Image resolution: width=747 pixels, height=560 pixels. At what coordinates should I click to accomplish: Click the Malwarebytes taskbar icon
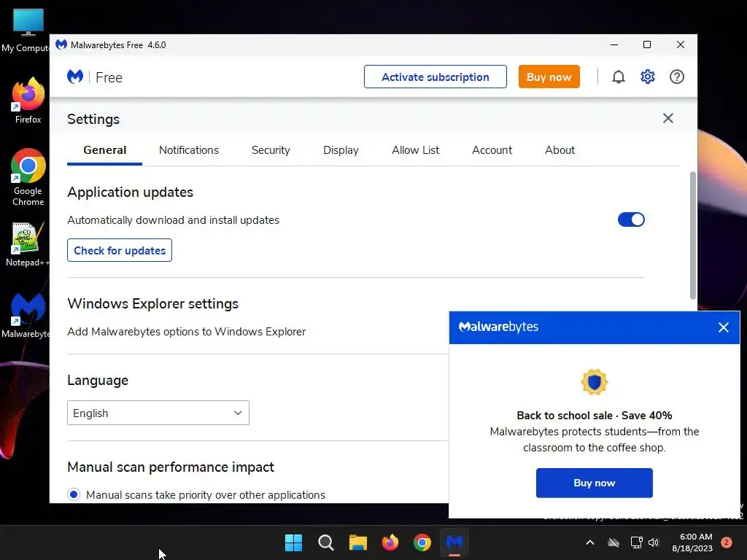click(x=454, y=542)
